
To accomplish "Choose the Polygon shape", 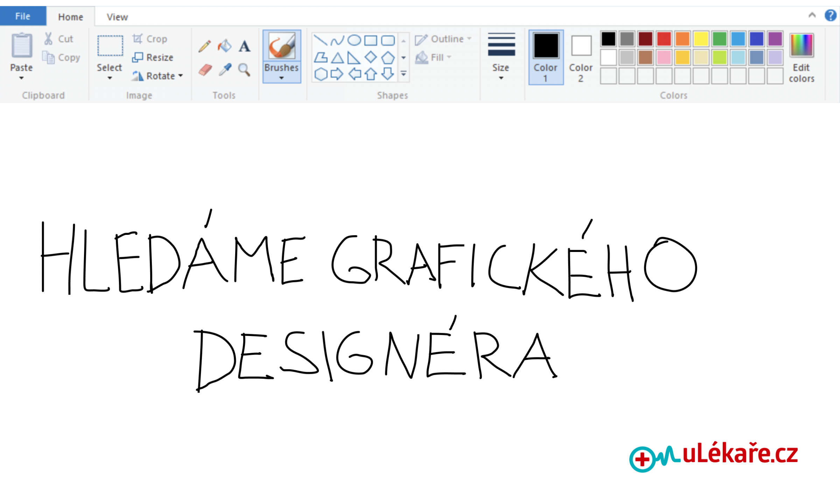I will click(320, 57).
